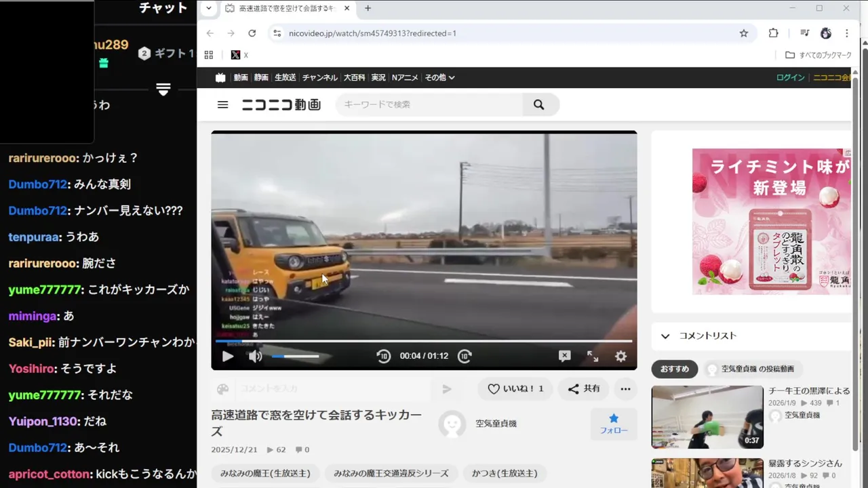Click the Niconico search magnifier button

coord(539,104)
